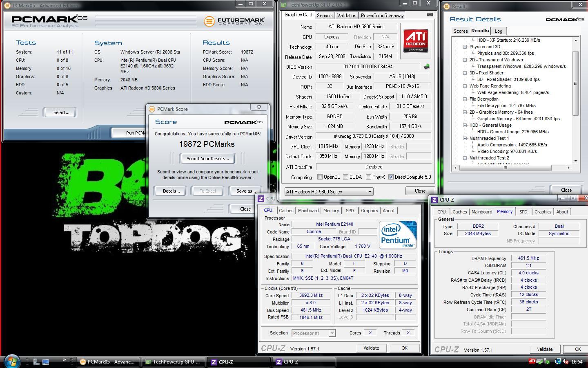Viewport: 588px width, 368px height.
Task: Click OK in CPU-Z processor window
Action: click(x=404, y=348)
